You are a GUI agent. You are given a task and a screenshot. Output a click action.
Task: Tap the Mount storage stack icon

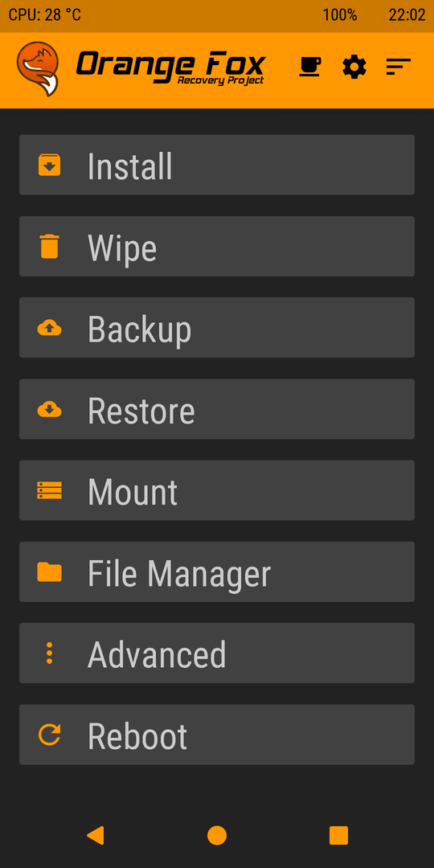pos(49,490)
